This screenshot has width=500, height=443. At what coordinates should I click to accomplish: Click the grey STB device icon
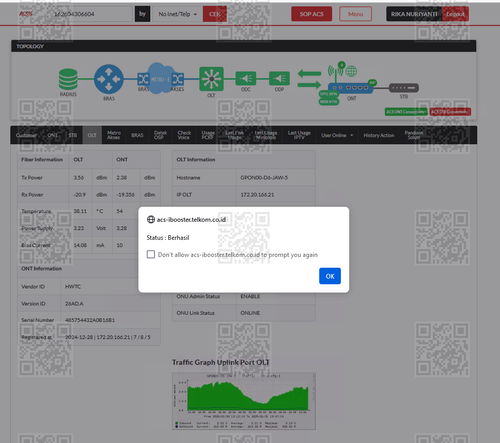(404, 88)
